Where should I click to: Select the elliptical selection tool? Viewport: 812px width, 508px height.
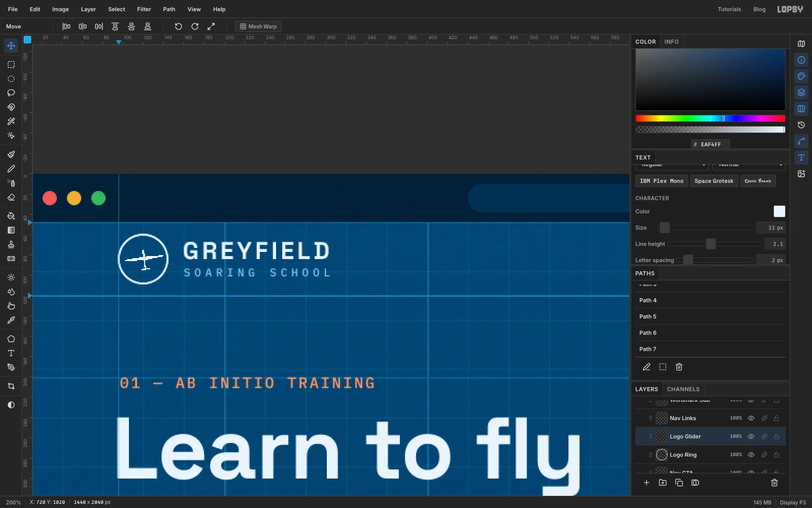tap(11, 79)
